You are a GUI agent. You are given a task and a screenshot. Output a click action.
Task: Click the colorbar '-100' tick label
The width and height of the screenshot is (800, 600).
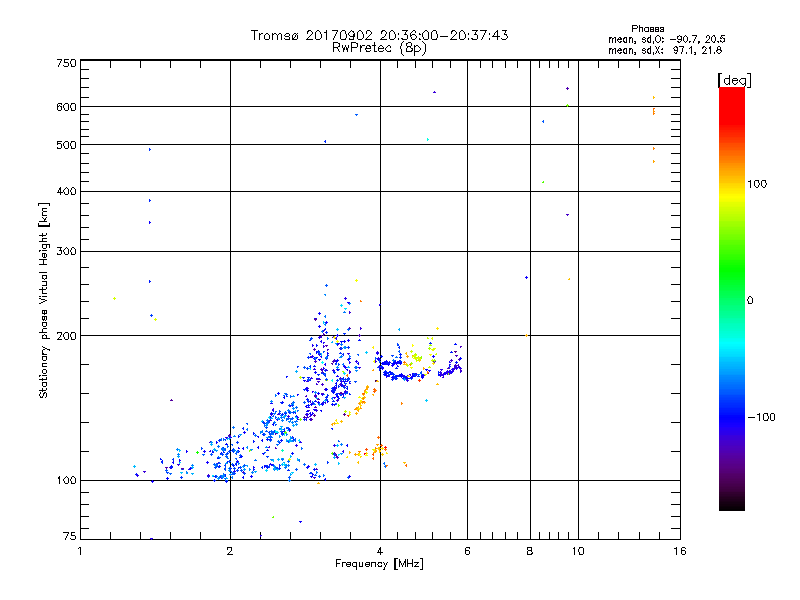point(761,417)
